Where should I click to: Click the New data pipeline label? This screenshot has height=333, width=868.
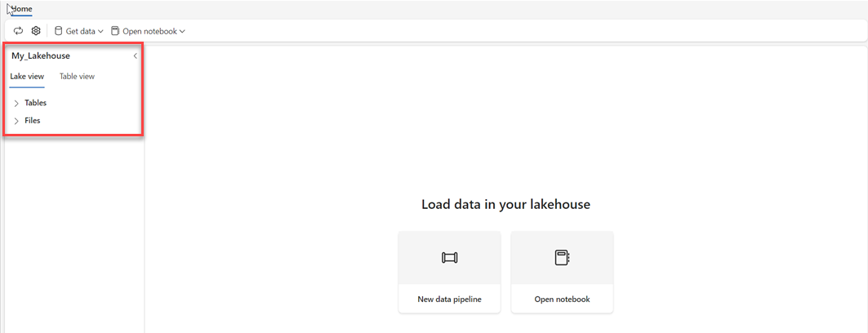pos(449,300)
